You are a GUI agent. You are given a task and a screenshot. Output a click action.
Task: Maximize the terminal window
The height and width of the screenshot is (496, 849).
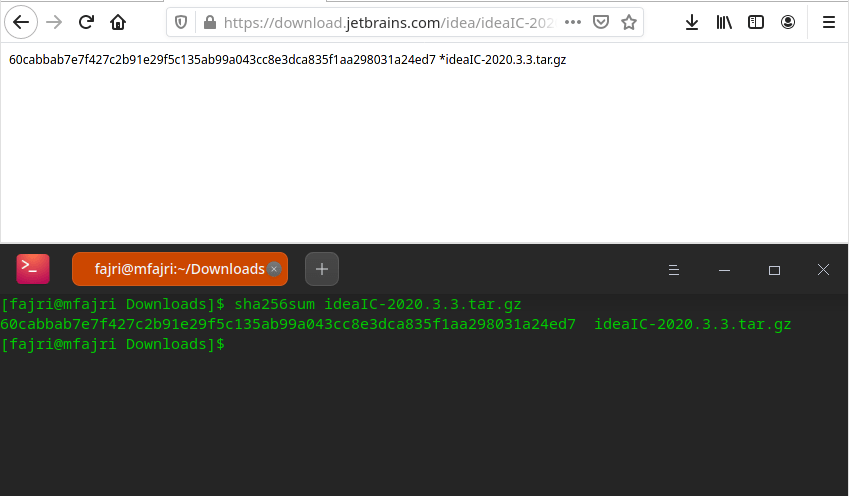(774, 270)
